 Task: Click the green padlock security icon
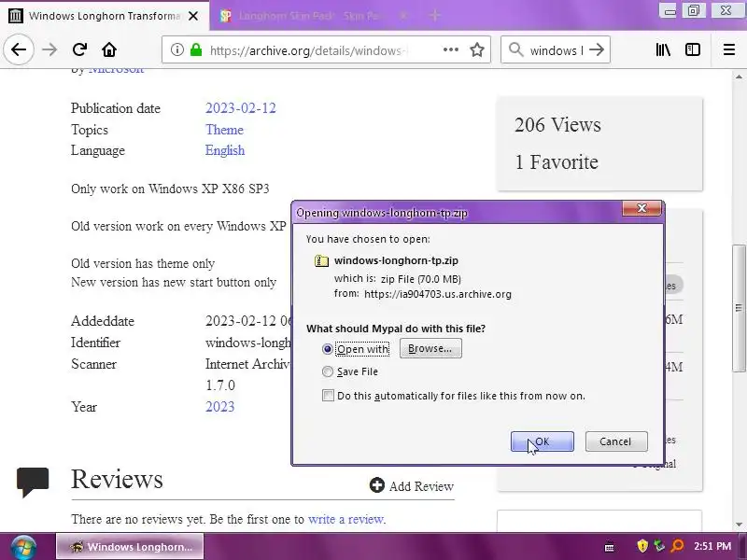click(196, 49)
